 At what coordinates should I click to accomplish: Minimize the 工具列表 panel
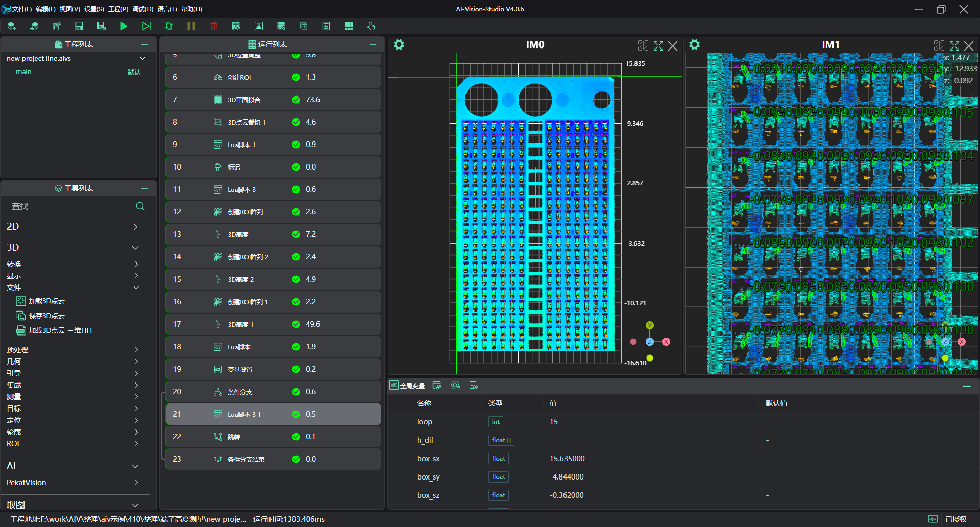point(144,188)
